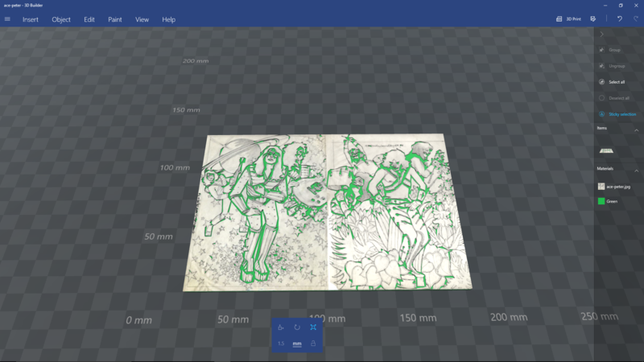The height and width of the screenshot is (362, 644).
Task: Collapse the right side panel chevron
Action: point(602,35)
